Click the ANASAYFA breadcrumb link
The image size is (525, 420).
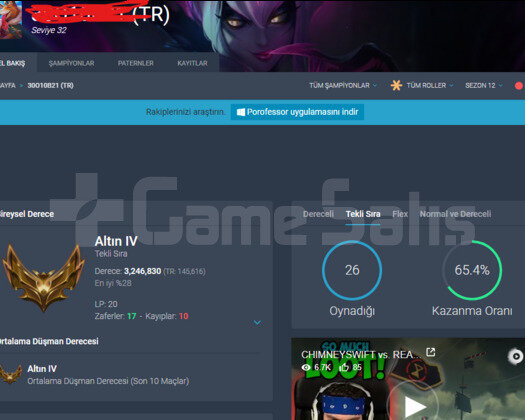click(8, 85)
